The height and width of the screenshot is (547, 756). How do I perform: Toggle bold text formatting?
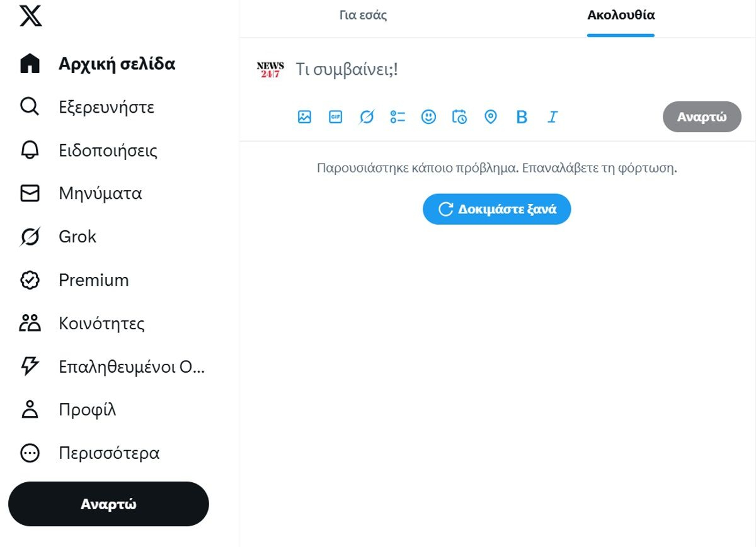pyautogui.click(x=522, y=117)
